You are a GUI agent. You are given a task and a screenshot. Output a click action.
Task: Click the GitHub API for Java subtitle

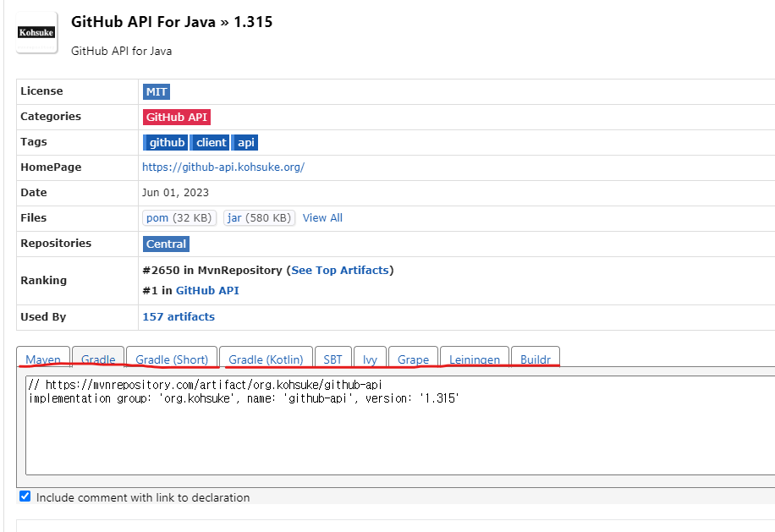(x=122, y=51)
